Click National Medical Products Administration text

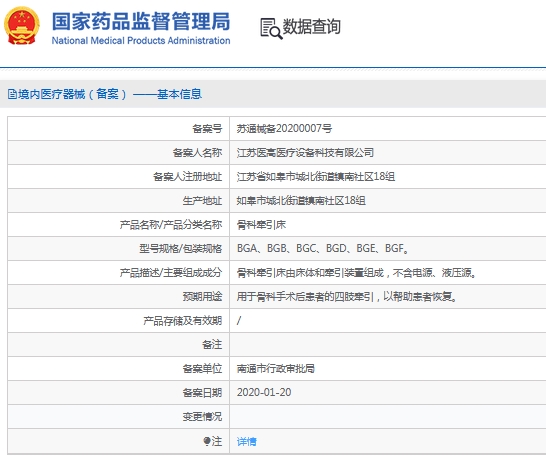(141, 41)
